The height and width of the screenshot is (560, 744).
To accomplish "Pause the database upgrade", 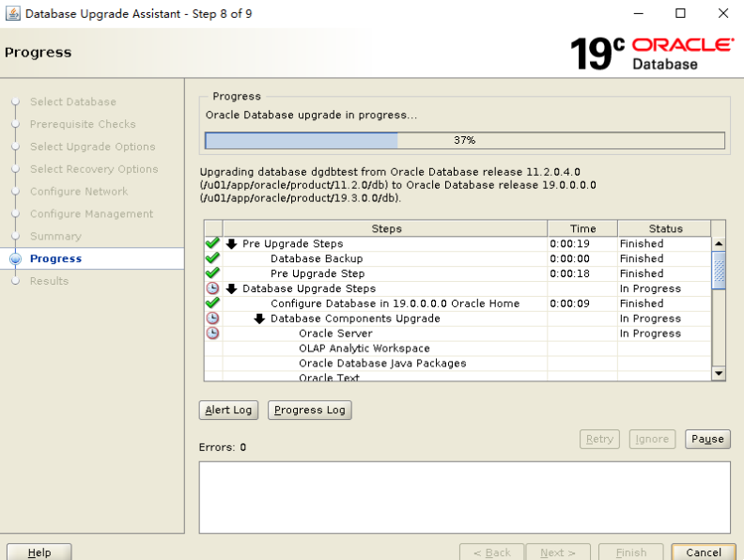I will 707,439.
